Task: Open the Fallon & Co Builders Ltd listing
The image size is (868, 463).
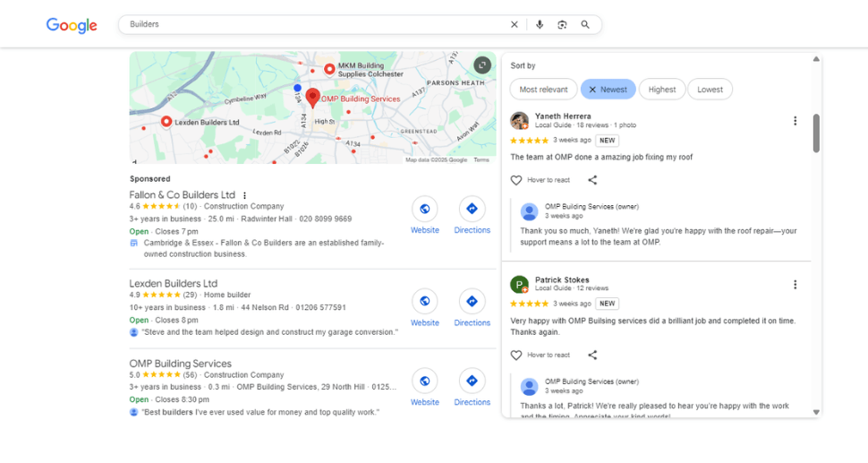Action: (183, 195)
